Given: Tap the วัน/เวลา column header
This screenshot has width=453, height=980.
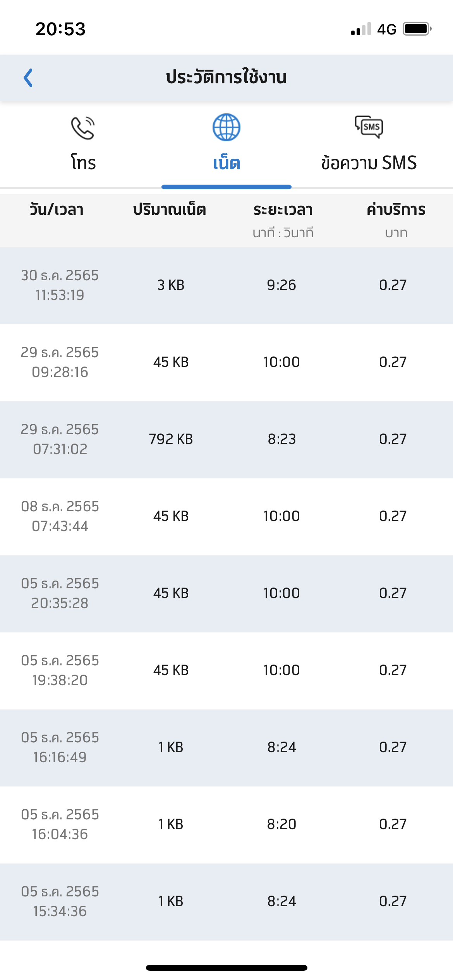Looking at the screenshot, I should point(57,210).
